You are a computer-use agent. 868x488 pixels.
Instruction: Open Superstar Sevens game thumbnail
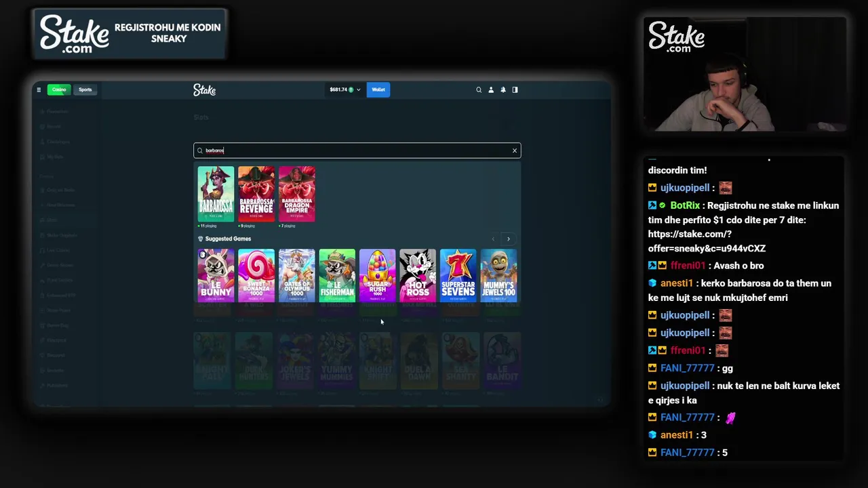(x=458, y=275)
